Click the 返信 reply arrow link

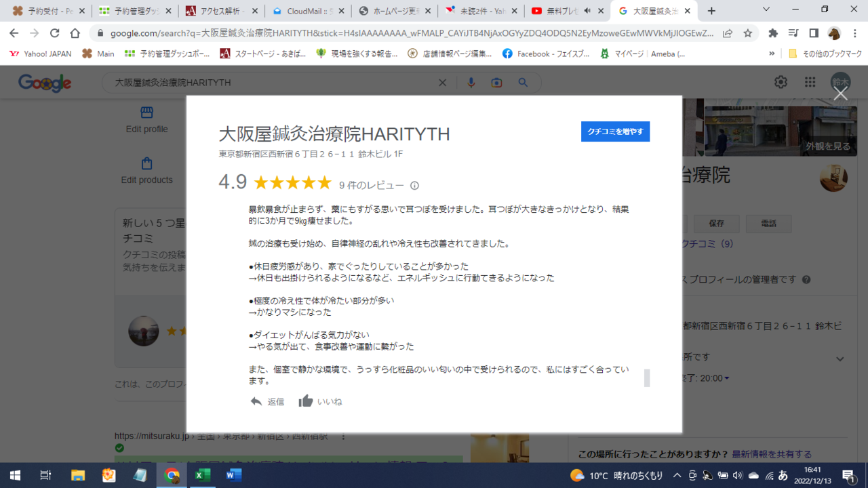click(267, 401)
